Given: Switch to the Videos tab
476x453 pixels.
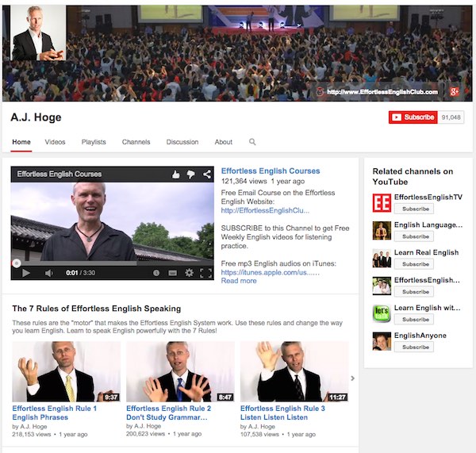Looking at the screenshot, I should pos(55,142).
